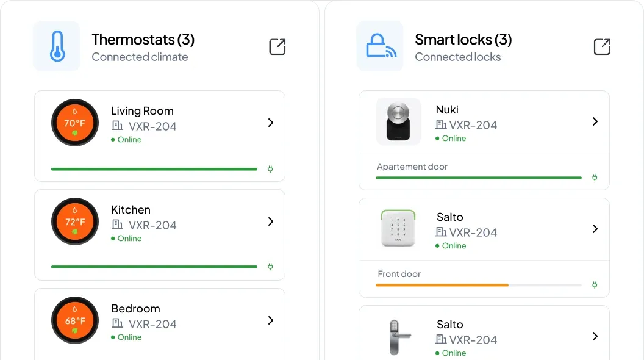Click the building icon next to Living Room VXR-204
This screenshot has height=360, width=644.
click(117, 126)
